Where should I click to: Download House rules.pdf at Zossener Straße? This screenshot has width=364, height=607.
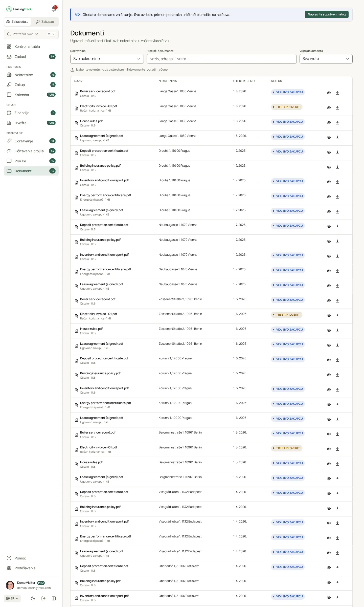(x=337, y=330)
